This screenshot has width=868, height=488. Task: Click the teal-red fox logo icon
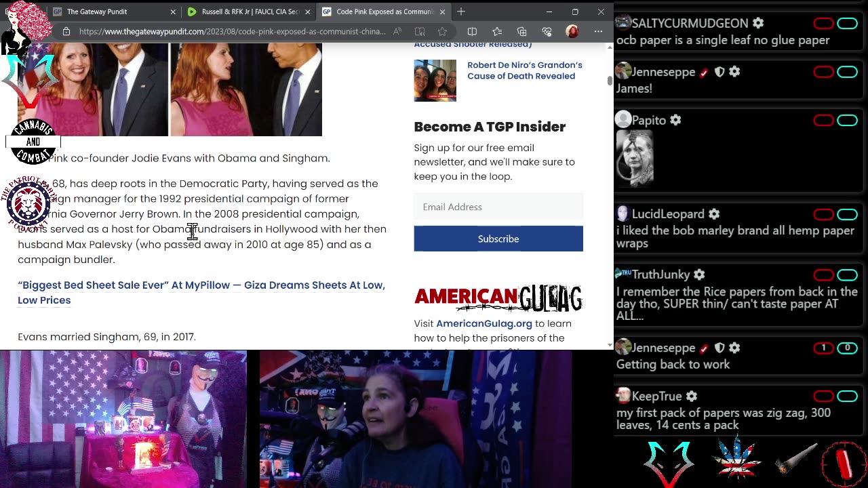(669, 464)
